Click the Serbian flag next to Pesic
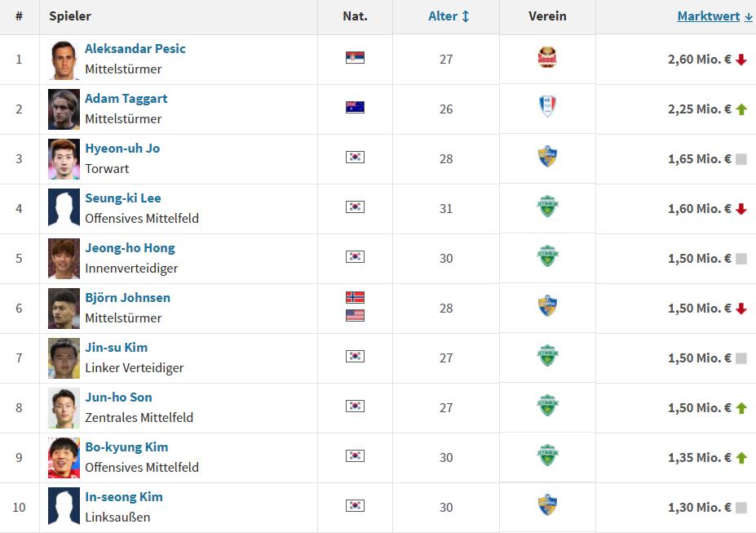 (x=355, y=58)
